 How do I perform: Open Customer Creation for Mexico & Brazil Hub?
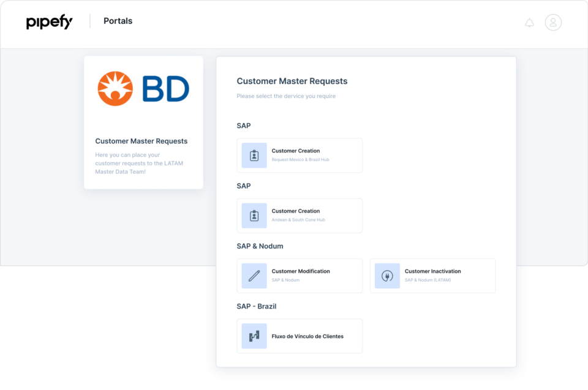point(300,155)
